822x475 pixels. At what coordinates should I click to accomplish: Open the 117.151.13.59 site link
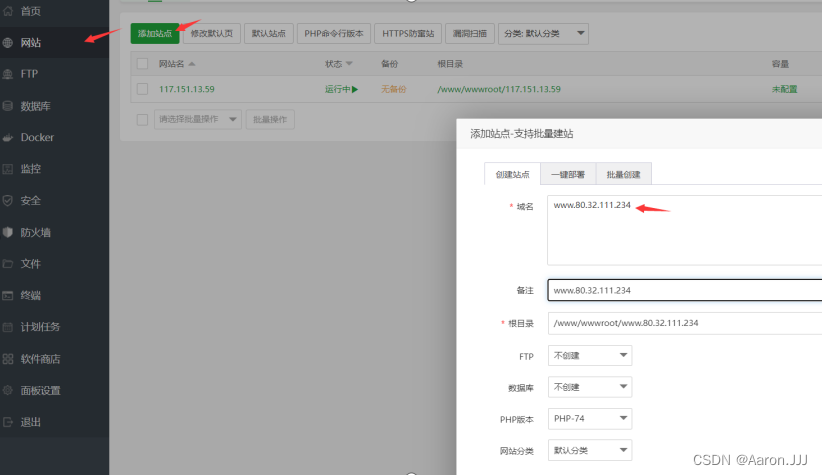pyautogui.click(x=187, y=89)
